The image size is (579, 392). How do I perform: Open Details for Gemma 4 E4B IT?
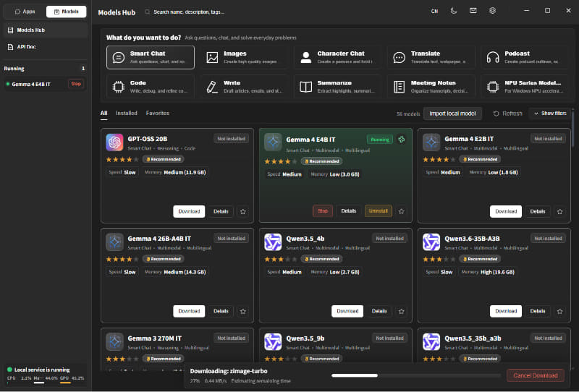[349, 210]
